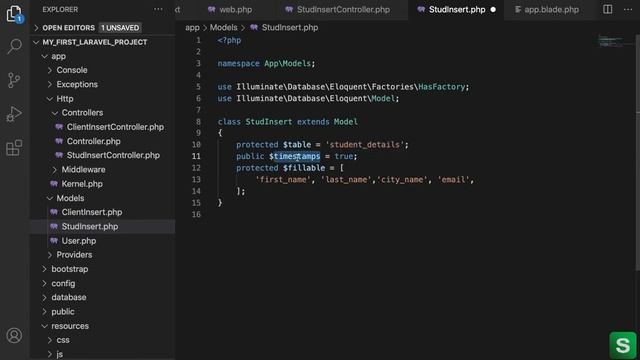Open editor more actions ellipsis
The image size is (640, 360).
(628, 9)
